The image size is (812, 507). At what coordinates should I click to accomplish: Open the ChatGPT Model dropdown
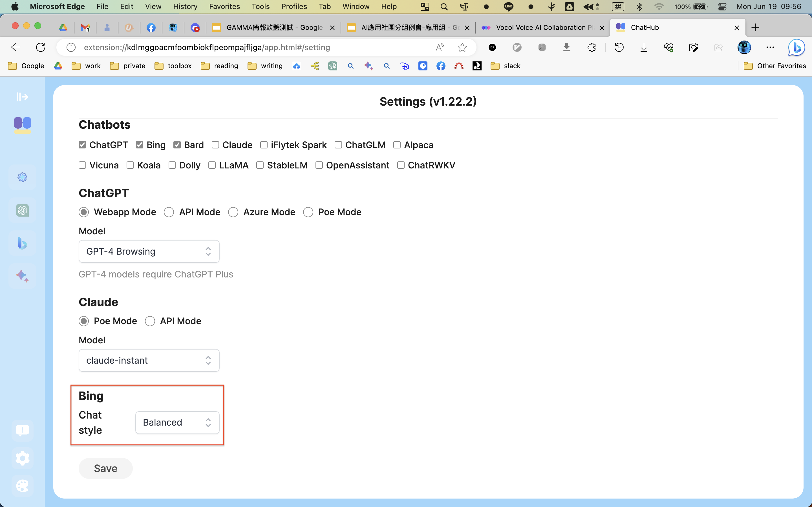tap(149, 251)
